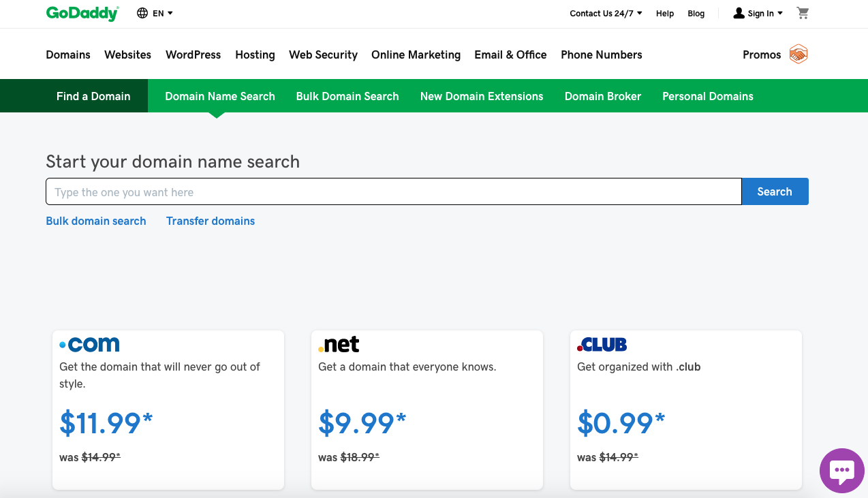Click 'Get a domain that everyone knows' text
The image size is (868, 498).
click(407, 367)
